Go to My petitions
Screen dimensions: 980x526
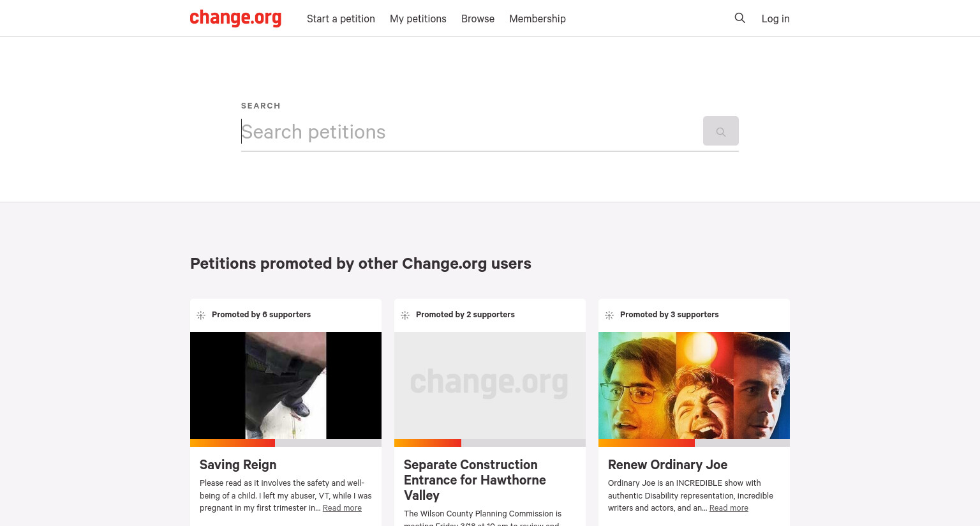pos(418,19)
